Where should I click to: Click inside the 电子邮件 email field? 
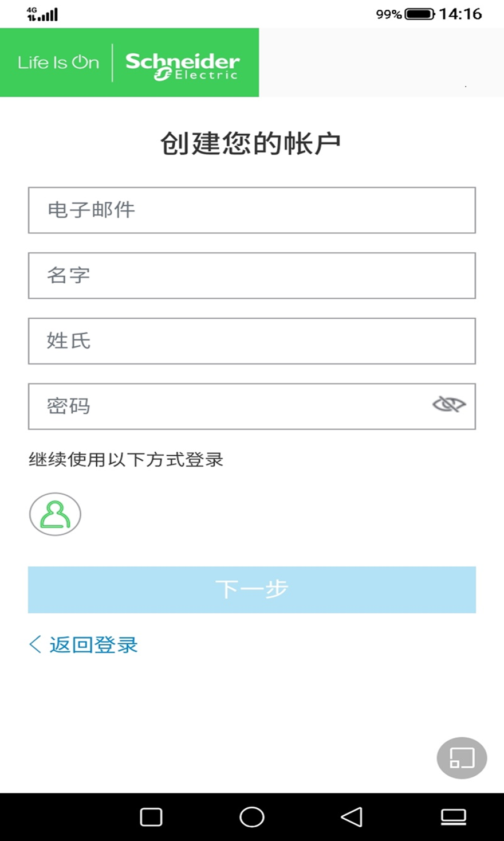point(252,210)
